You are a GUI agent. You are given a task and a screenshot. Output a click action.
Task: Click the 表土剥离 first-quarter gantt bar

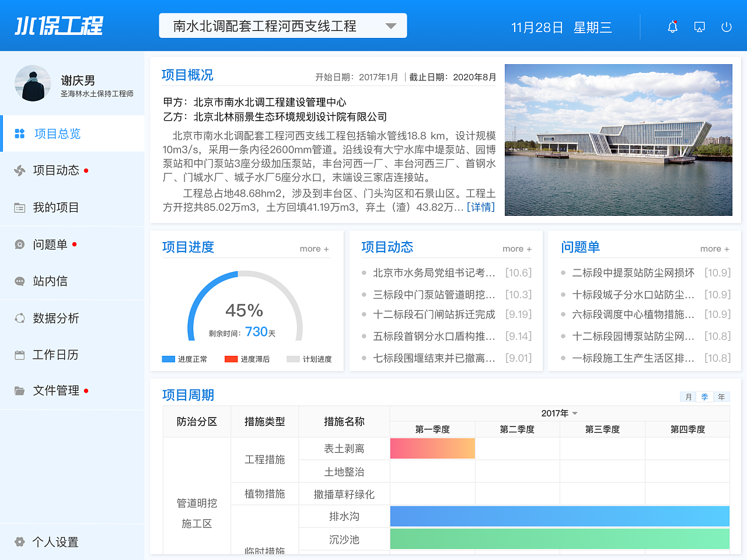[432, 449]
